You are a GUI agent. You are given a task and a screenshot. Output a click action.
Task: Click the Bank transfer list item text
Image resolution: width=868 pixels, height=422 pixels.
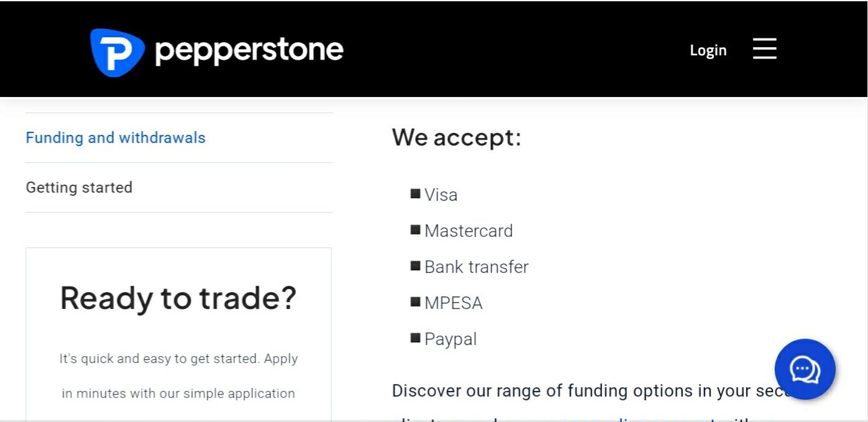[477, 267]
